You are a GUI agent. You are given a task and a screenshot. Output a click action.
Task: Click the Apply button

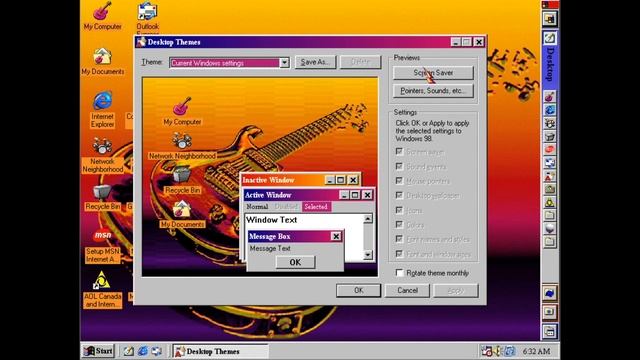point(456,290)
